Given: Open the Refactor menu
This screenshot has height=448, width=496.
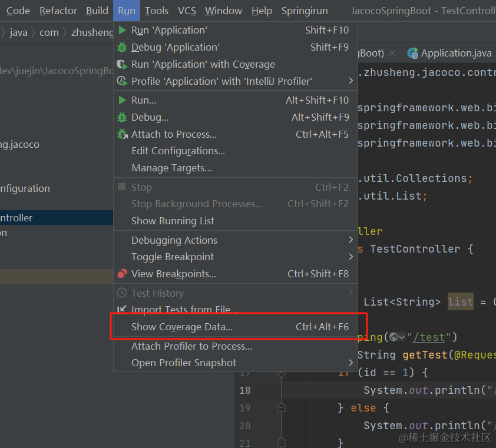Looking at the screenshot, I should (58, 11).
